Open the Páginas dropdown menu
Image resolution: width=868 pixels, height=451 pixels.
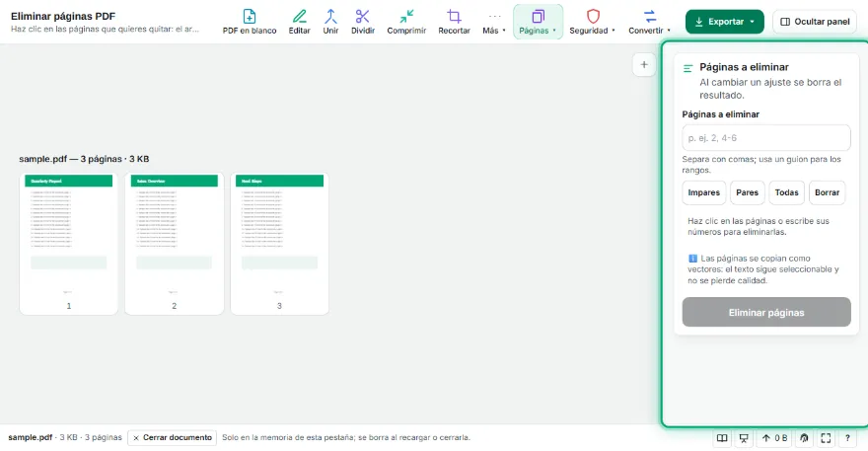tap(538, 22)
